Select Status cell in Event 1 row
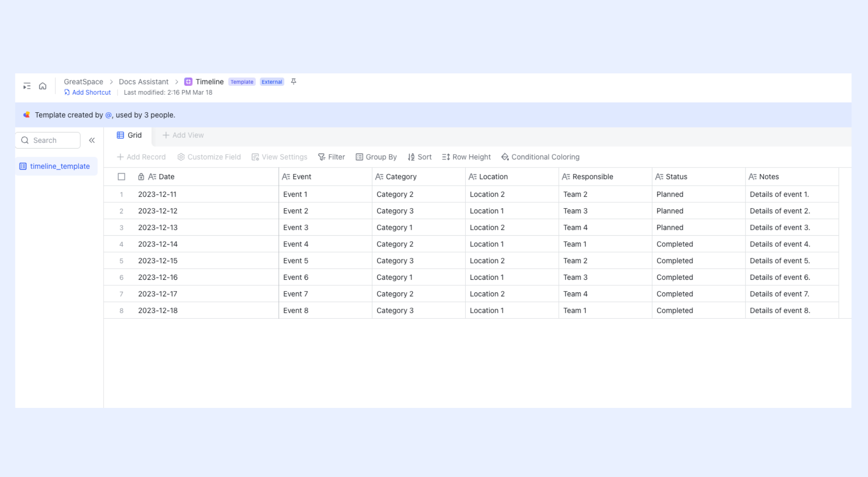Viewport: 868px width, 477px height. tap(699, 194)
